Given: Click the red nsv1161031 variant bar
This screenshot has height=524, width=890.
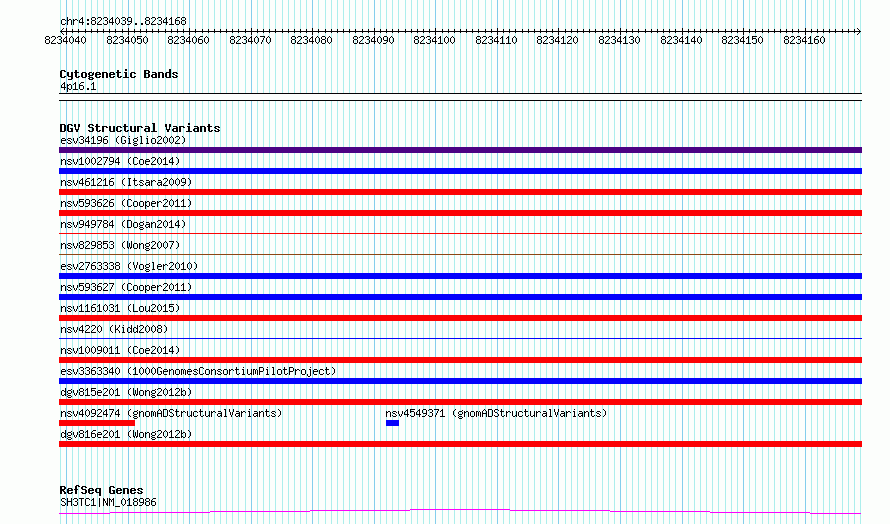Looking at the screenshot, I should click(460, 318).
